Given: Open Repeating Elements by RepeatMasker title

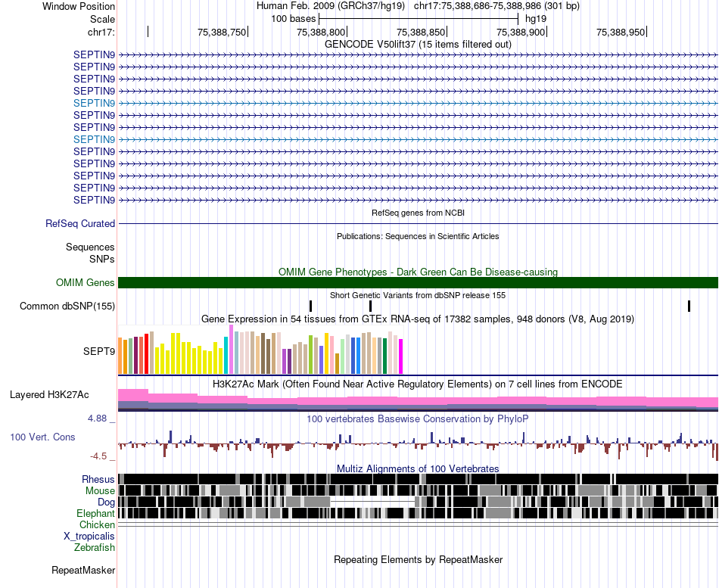Looking at the screenshot, I should pos(418,559).
